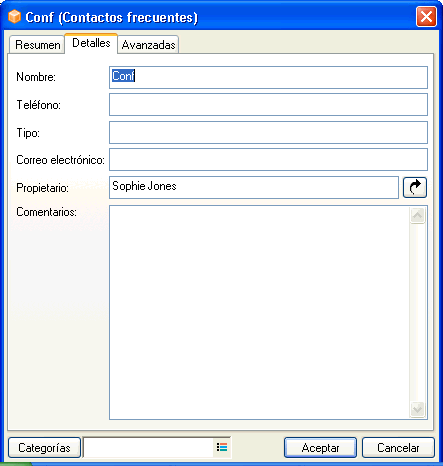443x466 pixels.
Task: Click into the Tipo text field
Action: (x=268, y=133)
